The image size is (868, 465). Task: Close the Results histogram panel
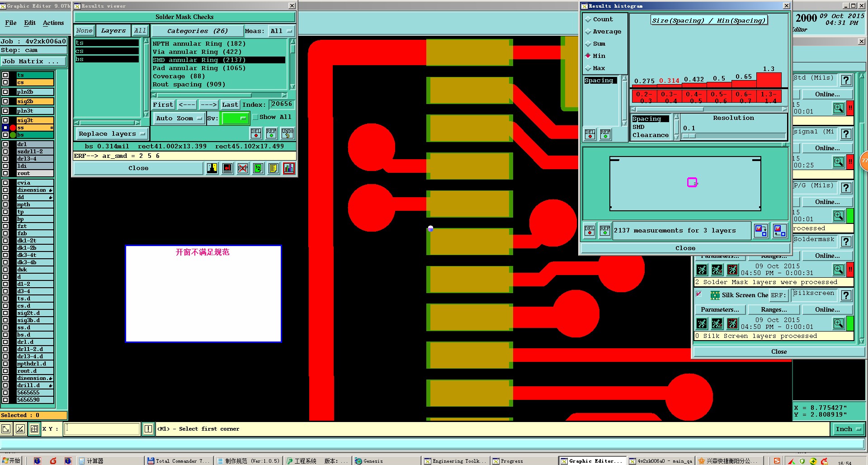[x=685, y=248]
